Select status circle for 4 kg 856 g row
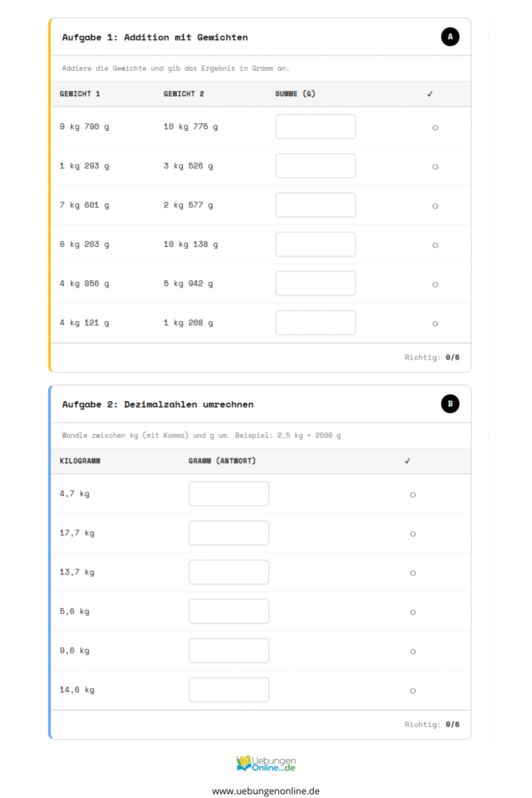Image resolution: width=532 pixels, height=798 pixels. pyautogui.click(x=435, y=284)
